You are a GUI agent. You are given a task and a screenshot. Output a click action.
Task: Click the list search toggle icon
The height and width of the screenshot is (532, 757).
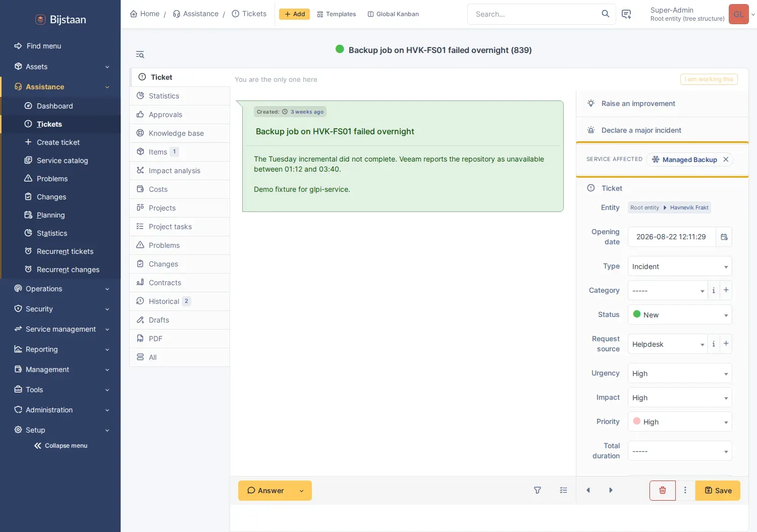tap(140, 55)
